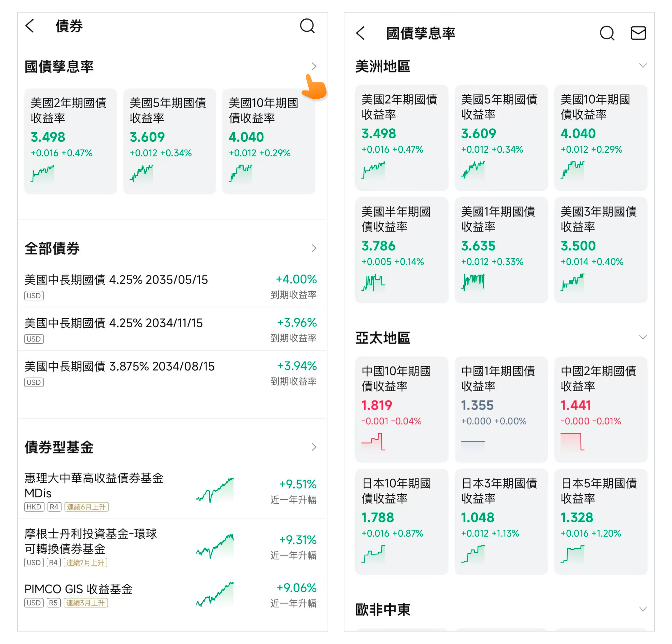The height and width of the screenshot is (644, 672).
Task: Go back from the 國債孳息率 page
Action: coord(360,33)
